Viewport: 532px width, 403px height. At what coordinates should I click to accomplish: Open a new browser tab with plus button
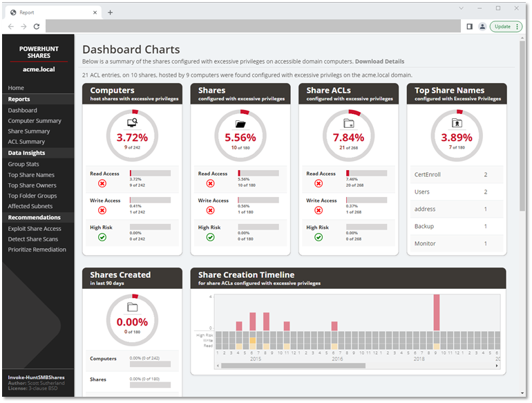click(x=110, y=12)
